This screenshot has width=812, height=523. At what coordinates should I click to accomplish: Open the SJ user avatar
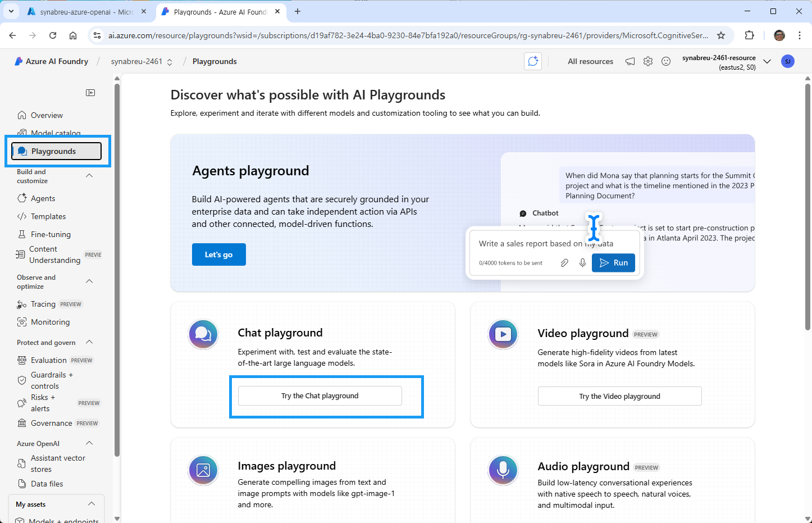click(788, 61)
